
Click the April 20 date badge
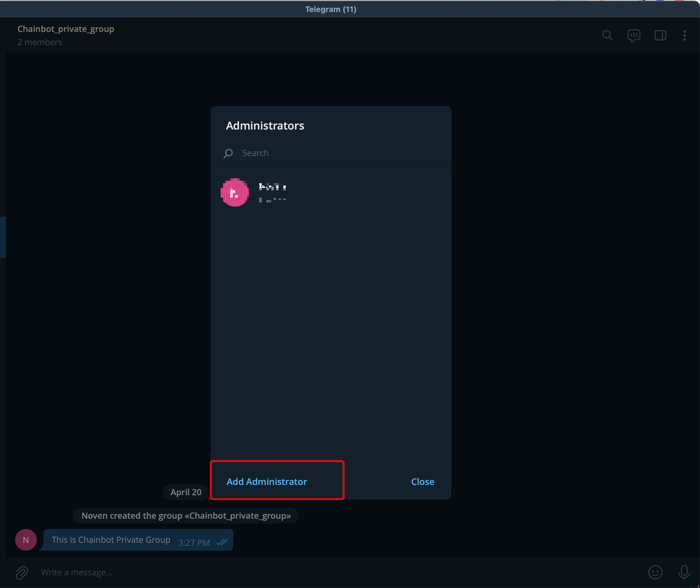186,492
